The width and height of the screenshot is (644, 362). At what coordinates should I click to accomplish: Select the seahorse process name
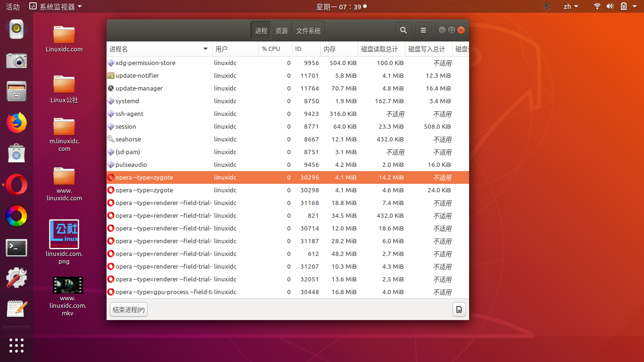(x=128, y=139)
